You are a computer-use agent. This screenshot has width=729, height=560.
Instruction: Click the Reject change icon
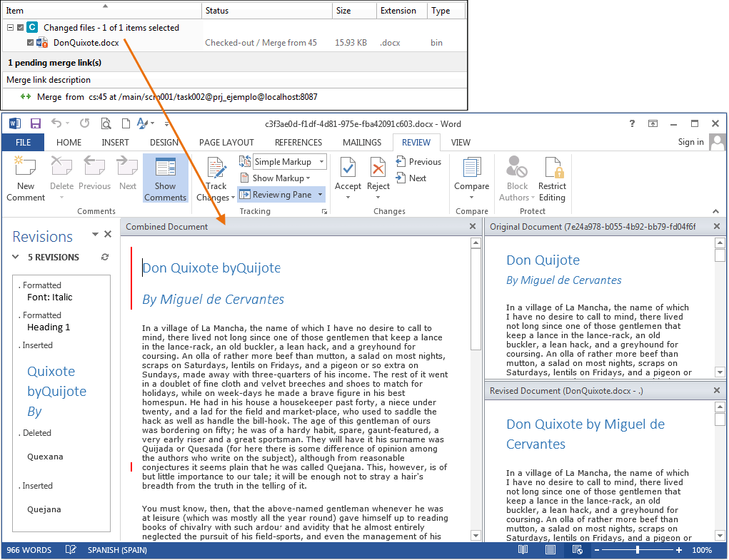point(378,168)
